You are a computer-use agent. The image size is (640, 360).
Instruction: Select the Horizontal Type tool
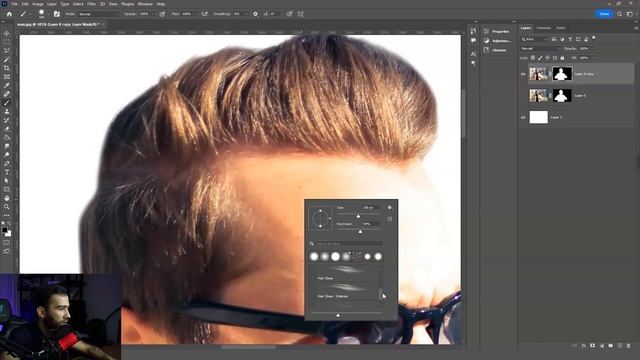(7, 172)
